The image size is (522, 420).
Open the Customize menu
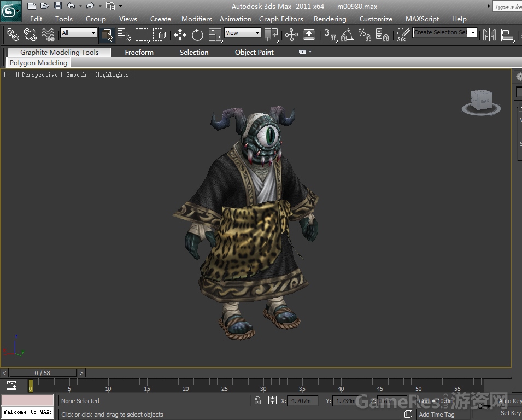pyautogui.click(x=376, y=19)
